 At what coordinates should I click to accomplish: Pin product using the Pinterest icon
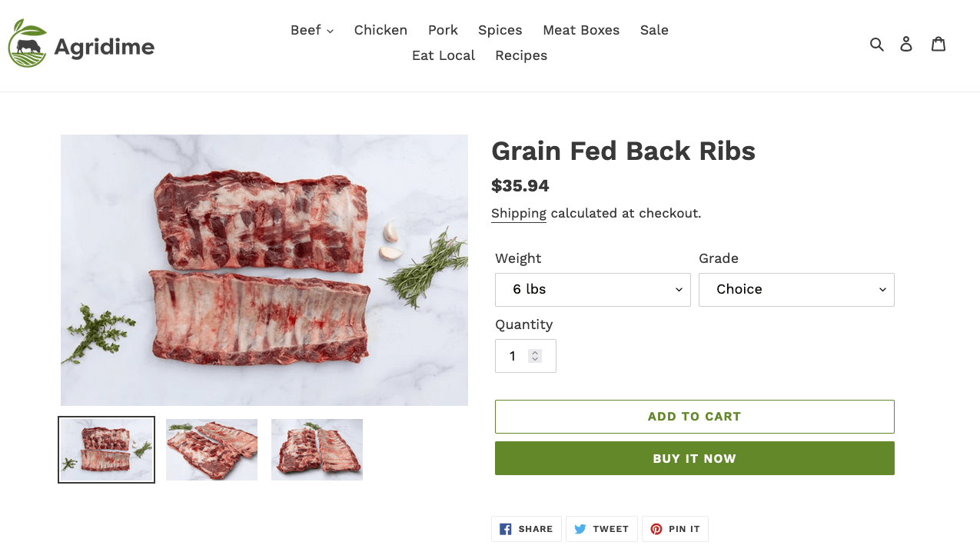(x=656, y=529)
